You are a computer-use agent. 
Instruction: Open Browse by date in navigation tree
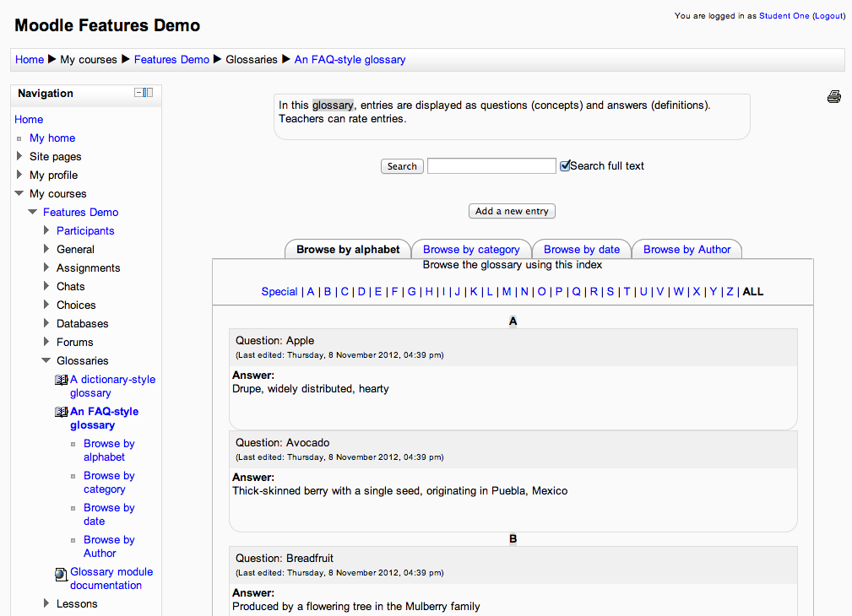[x=109, y=515]
